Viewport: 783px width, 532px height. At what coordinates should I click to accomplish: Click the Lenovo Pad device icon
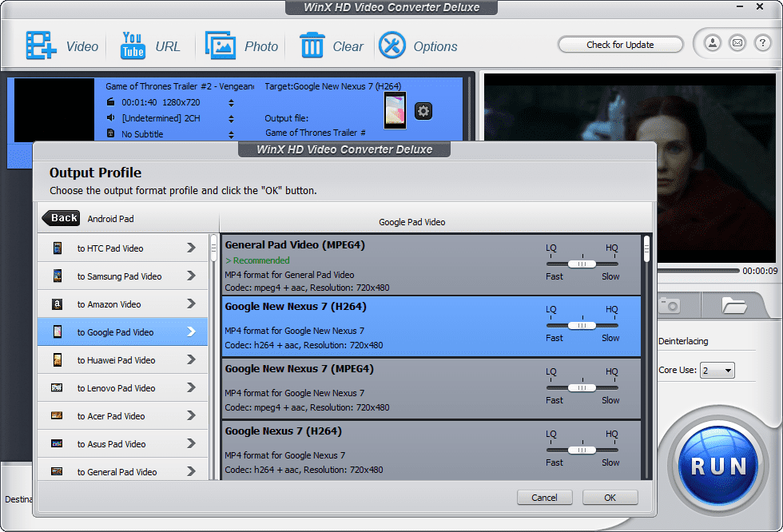[x=57, y=387]
